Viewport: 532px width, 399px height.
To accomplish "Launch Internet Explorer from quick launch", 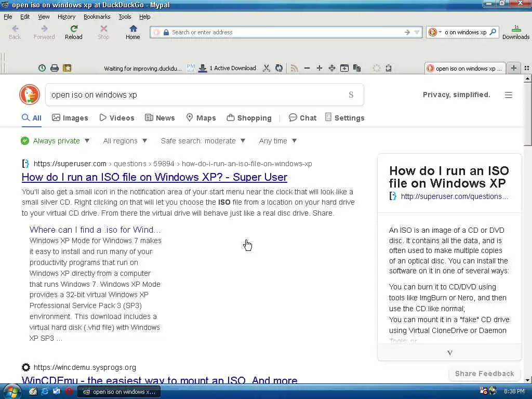I will click(x=45, y=392).
